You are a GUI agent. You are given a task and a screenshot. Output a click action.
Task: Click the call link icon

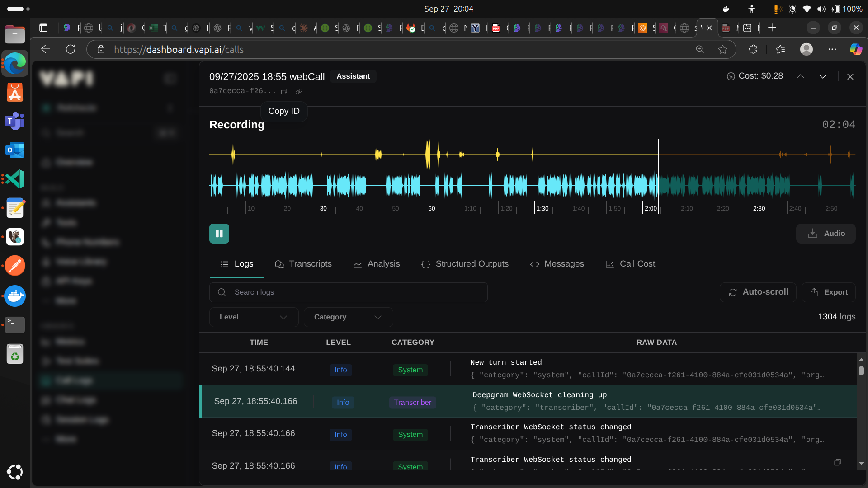point(299,91)
